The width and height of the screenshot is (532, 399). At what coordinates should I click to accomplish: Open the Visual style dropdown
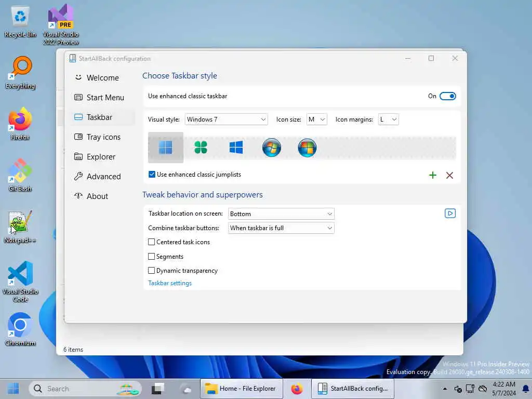227,119
